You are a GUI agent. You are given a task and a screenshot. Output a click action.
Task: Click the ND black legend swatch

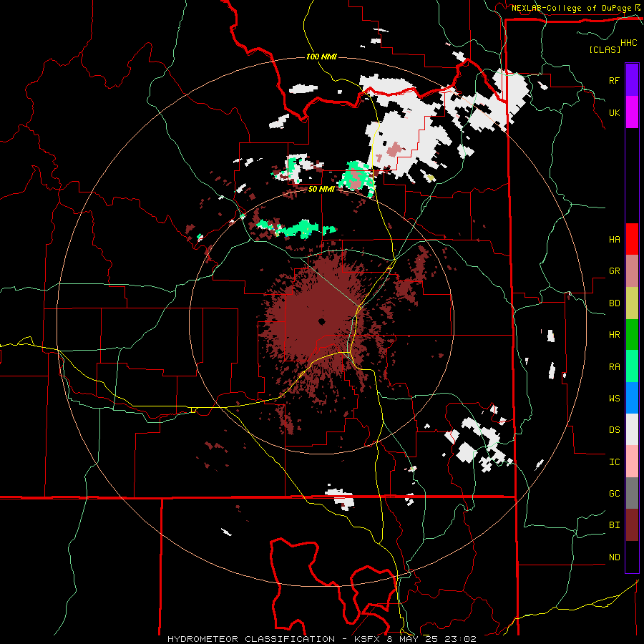click(632, 557)
